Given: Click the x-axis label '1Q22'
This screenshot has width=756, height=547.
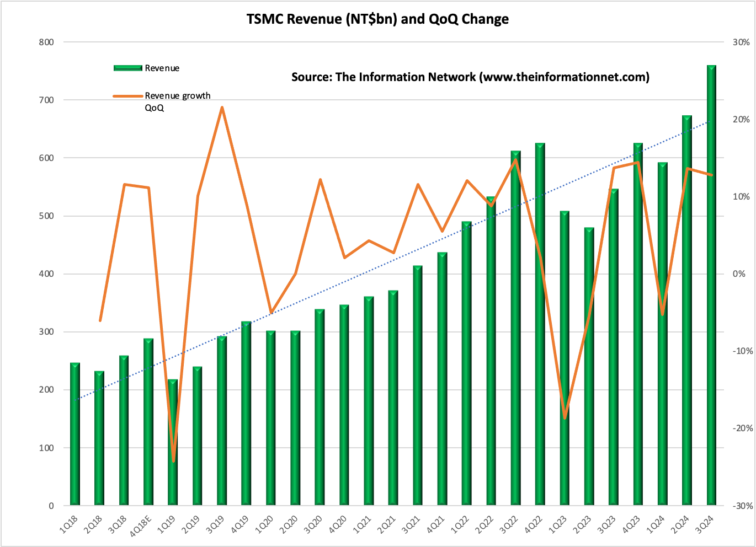Looking at the screenshot, I should 459,523.
